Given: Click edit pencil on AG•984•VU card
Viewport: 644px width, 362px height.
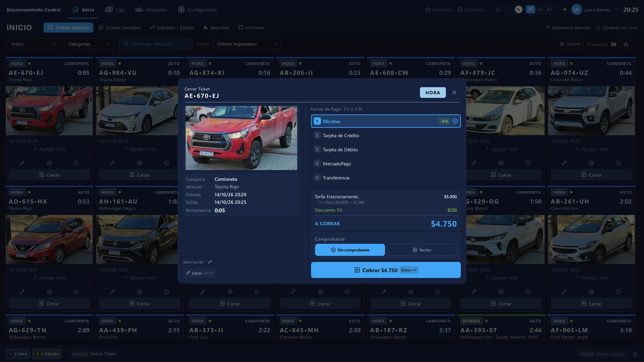Looking at the screenshot, I should 112,163.
